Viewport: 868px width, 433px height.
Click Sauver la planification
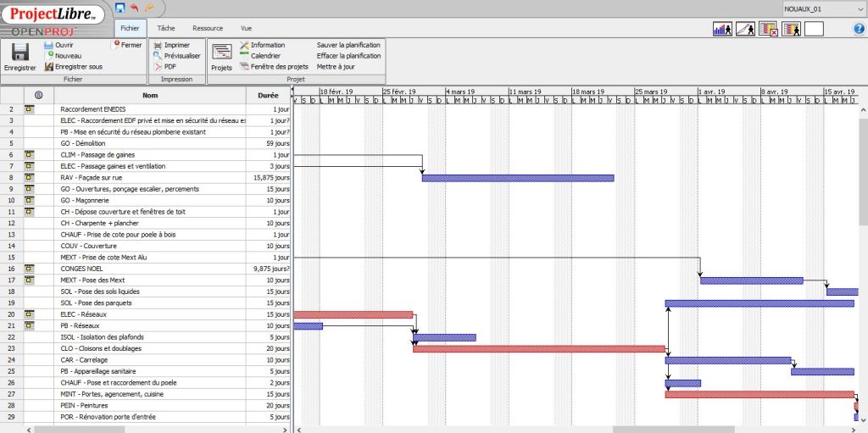coord(348,45)
